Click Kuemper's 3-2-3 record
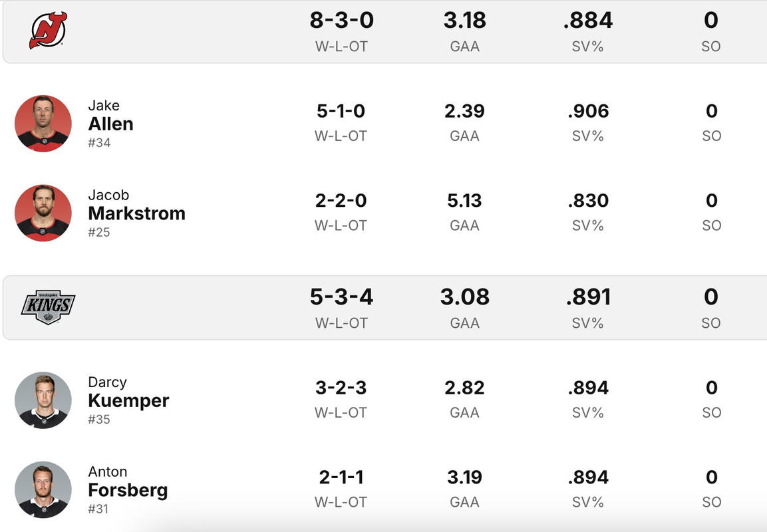 pos(341,388)
